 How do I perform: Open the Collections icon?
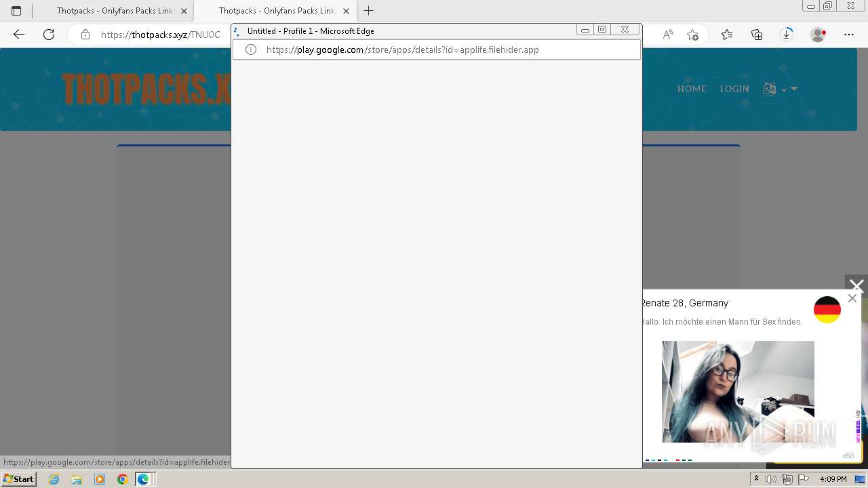pyautogui.click(x=757, y=35)
